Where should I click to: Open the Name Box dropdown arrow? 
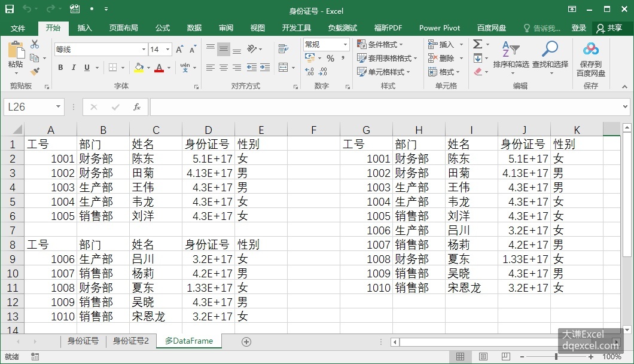[x=58, y=106]
